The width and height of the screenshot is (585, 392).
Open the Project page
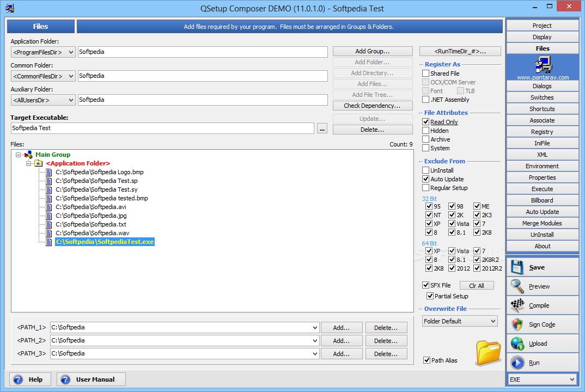(x=543, y=26)
